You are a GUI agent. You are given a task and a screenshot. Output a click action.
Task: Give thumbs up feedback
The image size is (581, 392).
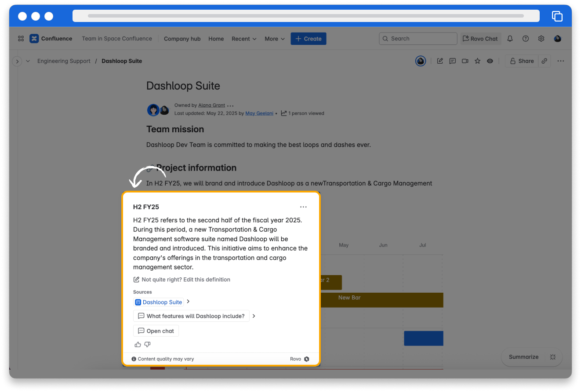coord(138,345)
